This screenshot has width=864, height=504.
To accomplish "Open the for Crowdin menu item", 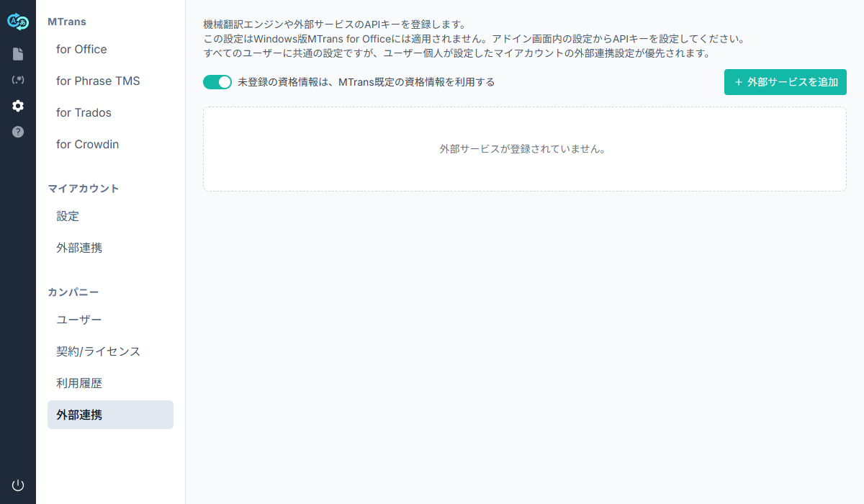I will click(x=110, y=145).
